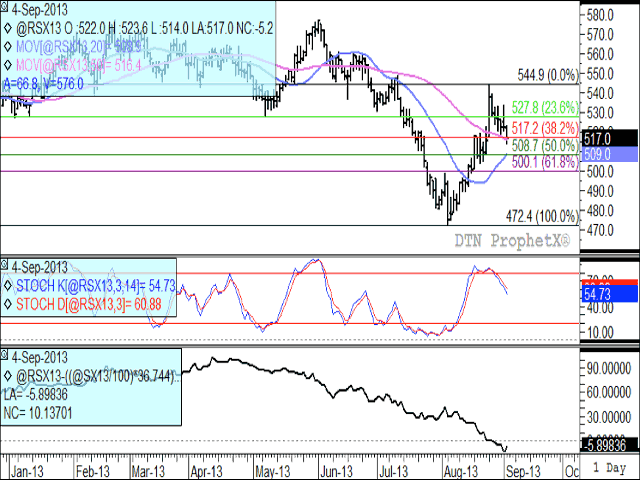Click the 500.1 (61.8%) Fibonacci label

pos(545,162)
